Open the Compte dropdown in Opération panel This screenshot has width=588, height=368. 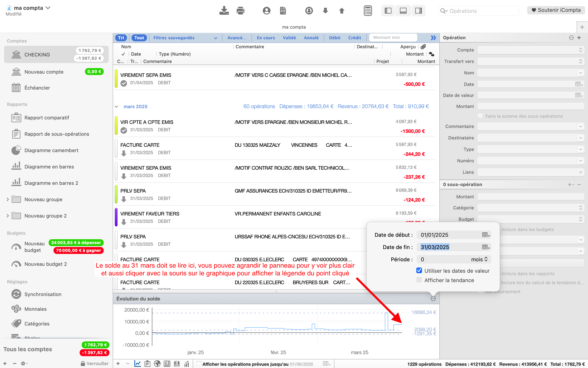coord(531,50)
